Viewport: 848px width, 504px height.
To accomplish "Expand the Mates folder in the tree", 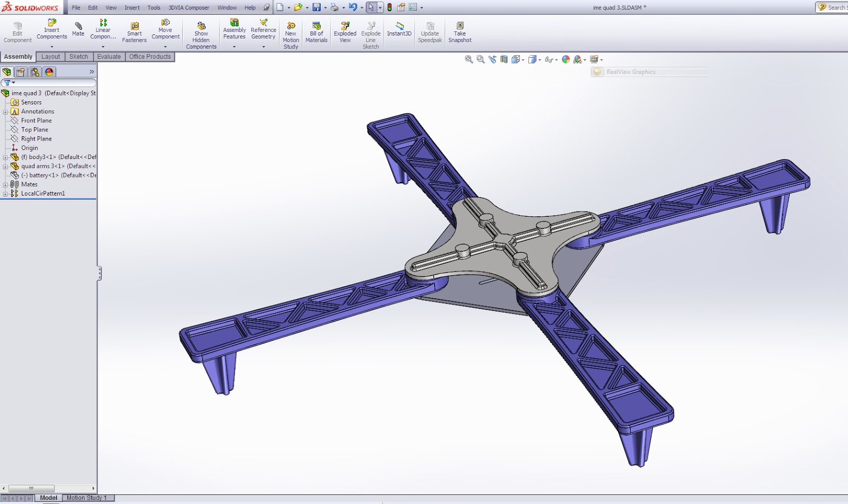I will coord(5,184).
